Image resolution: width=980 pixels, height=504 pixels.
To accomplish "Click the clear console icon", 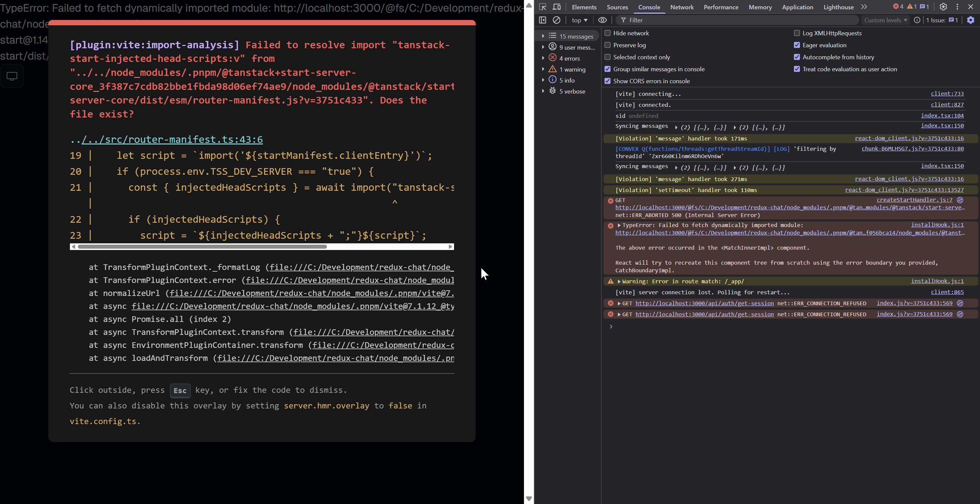I will pos(557,20).
